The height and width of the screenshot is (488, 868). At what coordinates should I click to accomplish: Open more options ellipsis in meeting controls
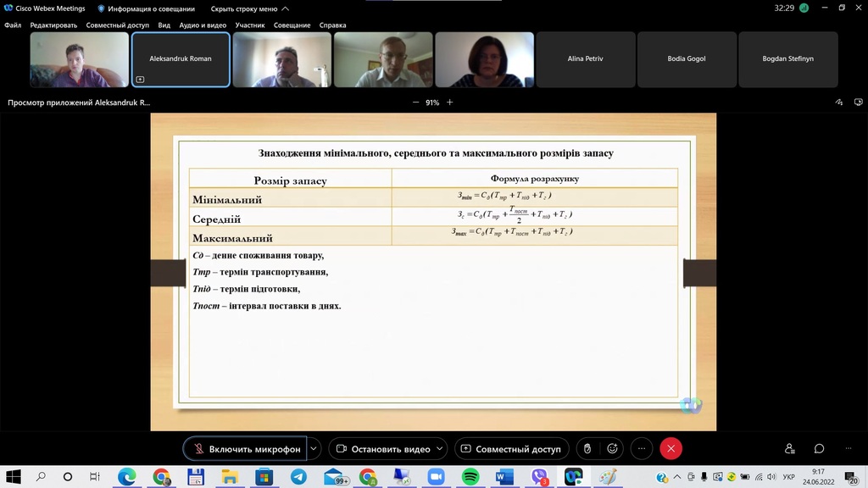642,449
